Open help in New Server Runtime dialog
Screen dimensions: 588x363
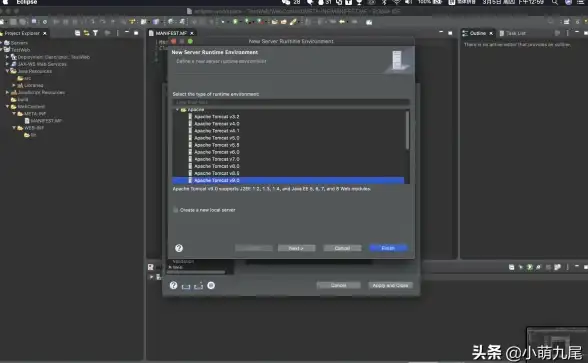click(179, 248)
